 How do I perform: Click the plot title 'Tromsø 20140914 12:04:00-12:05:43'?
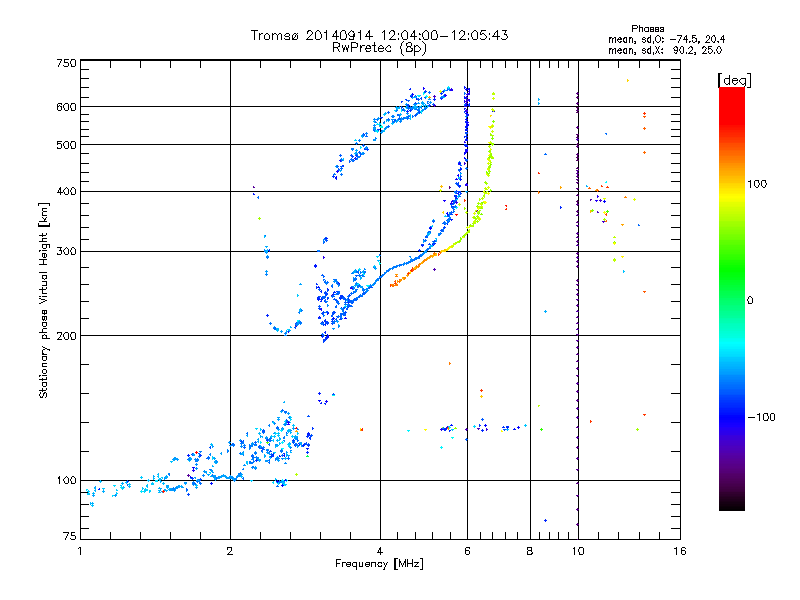coord(379,35)
